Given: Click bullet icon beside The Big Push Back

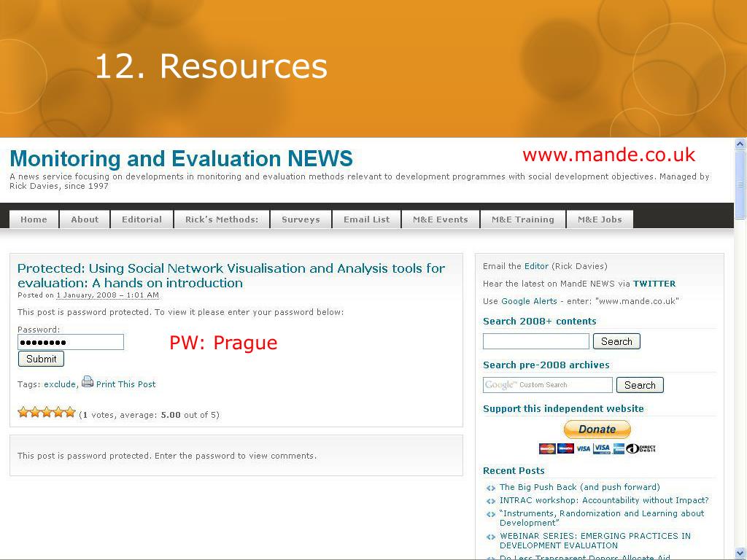Looking at the screenshot, I should click(x=491, y=488).
